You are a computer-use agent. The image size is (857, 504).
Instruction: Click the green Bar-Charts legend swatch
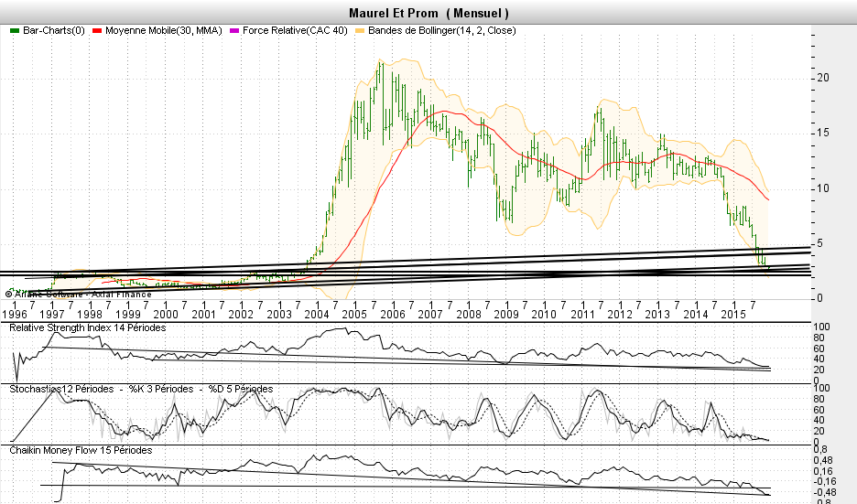pos(15,31)
